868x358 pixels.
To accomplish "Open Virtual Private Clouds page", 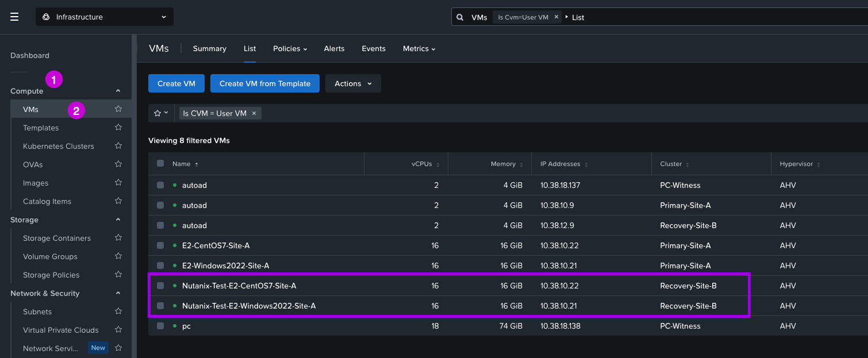I will (x=61, y=330).
